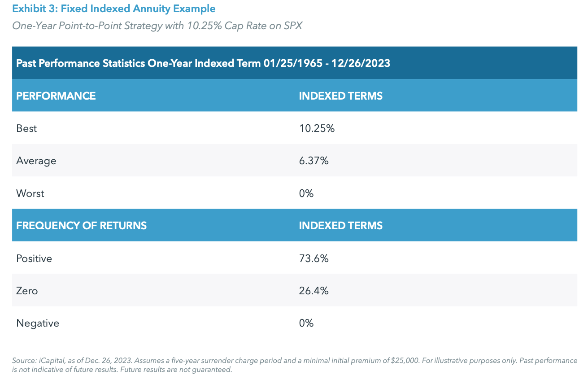Click INDEXED TERMS header beside FREQUENCY OF RETURNS

(340, 226)
